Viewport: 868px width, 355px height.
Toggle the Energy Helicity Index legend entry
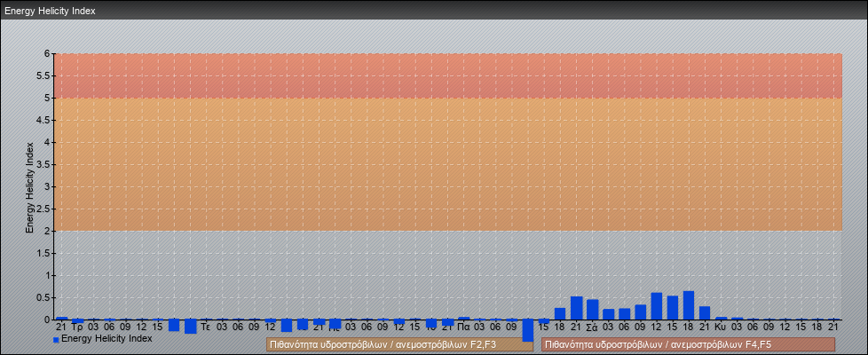[102, 338]
